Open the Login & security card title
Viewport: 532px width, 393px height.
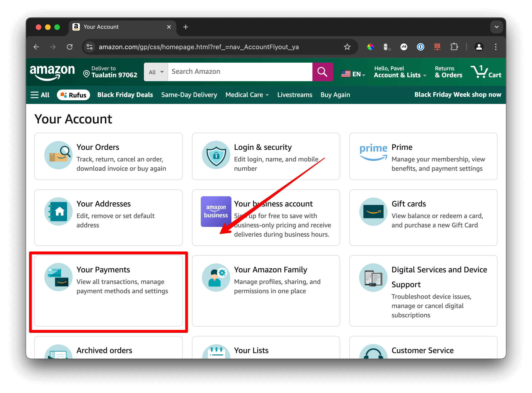click(263, 147)
